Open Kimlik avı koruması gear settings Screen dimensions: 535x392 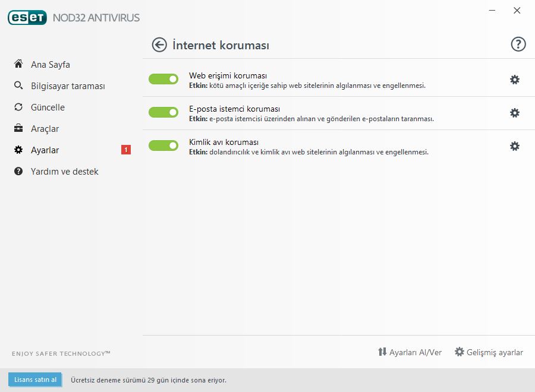(x=515, y=146)
